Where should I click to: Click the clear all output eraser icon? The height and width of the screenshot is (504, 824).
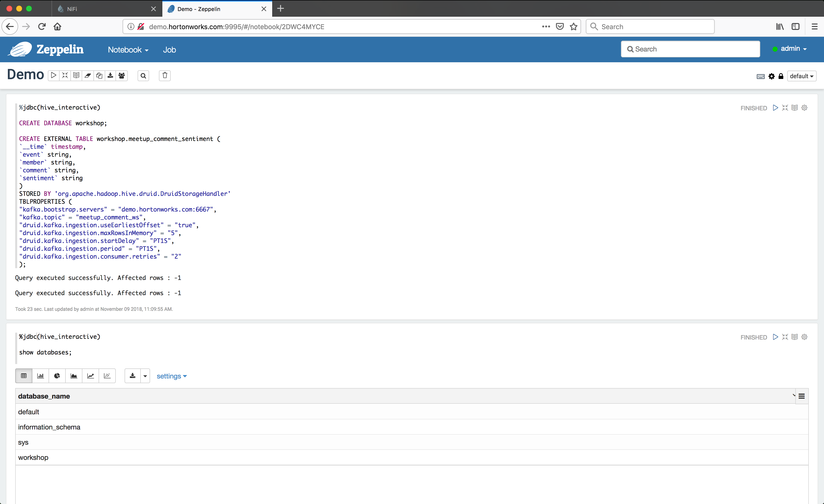88,76
